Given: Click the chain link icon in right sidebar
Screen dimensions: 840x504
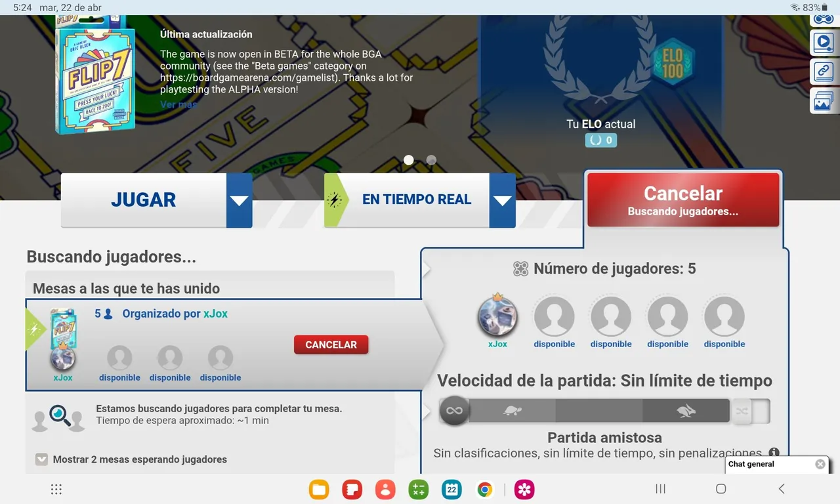Looking at the screenshot, I should coord(823,71).
